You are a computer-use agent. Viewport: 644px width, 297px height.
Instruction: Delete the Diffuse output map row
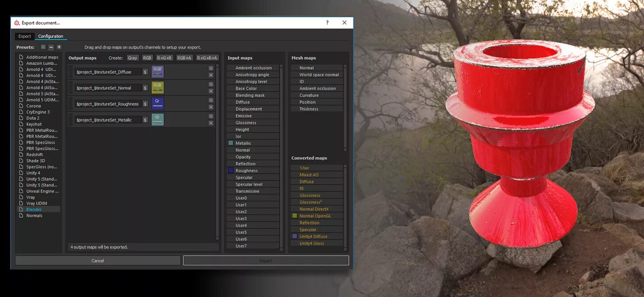211,75
